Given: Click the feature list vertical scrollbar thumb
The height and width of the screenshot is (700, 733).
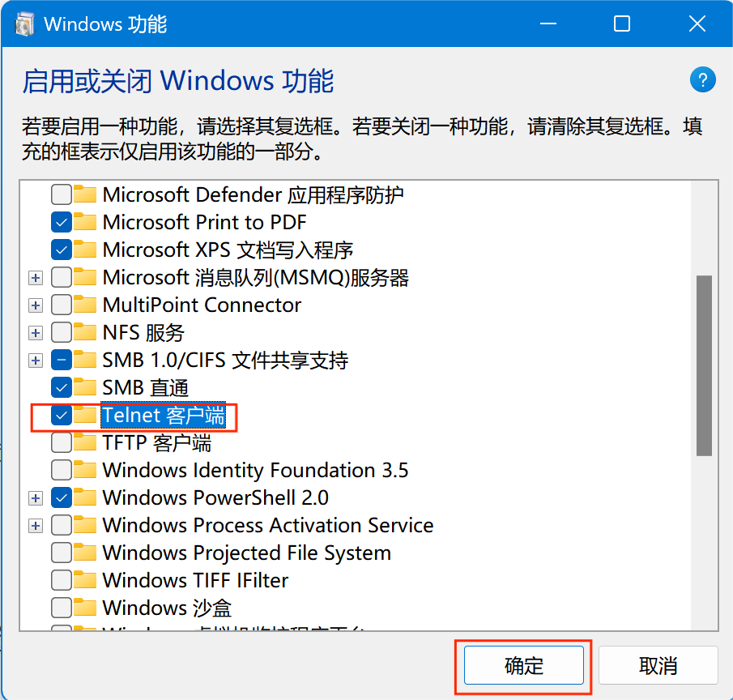Looking at the screenshot, I should coord(704,365).
